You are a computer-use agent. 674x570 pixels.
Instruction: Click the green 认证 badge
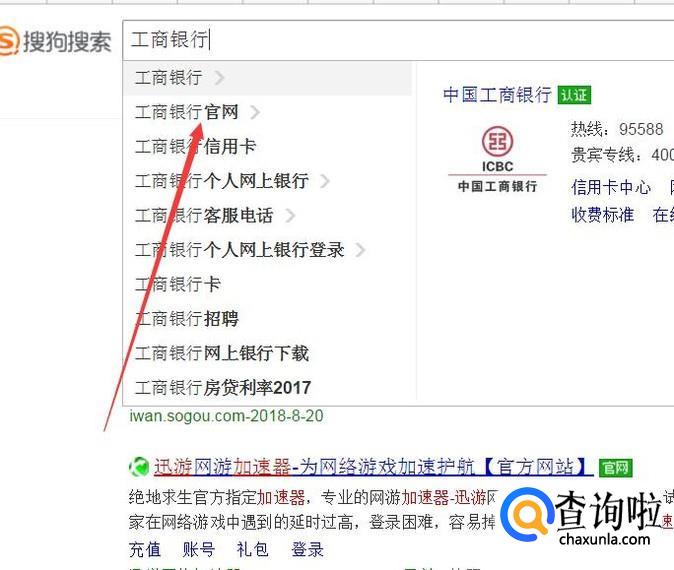point(574,95)
